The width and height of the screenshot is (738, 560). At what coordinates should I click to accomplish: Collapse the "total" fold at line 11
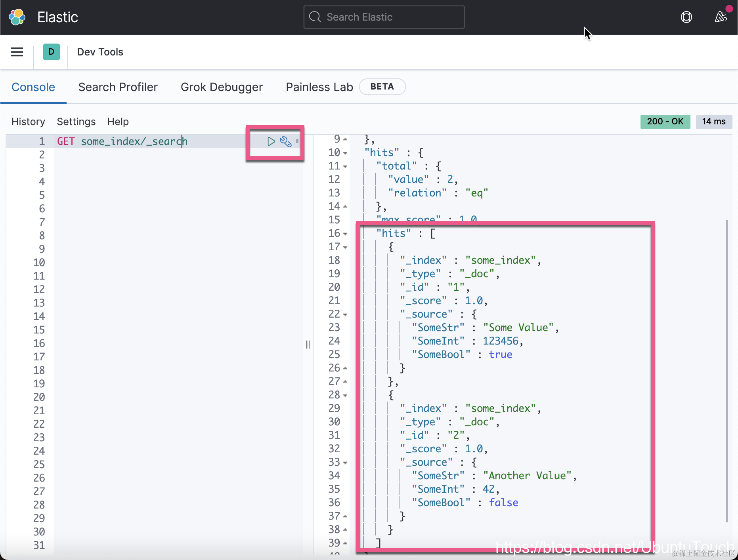click(x=345, y=166)
